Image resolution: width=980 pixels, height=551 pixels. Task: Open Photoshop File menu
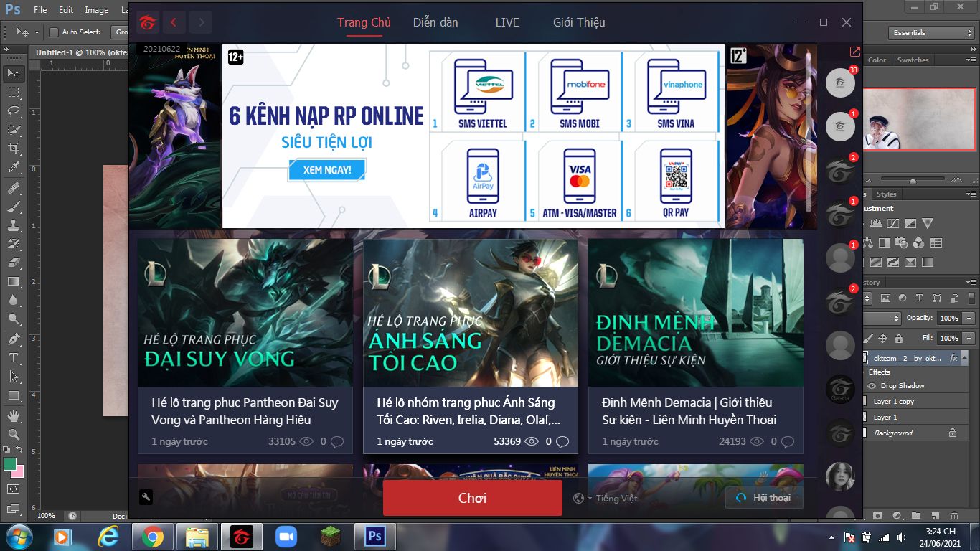click(40, 10)
